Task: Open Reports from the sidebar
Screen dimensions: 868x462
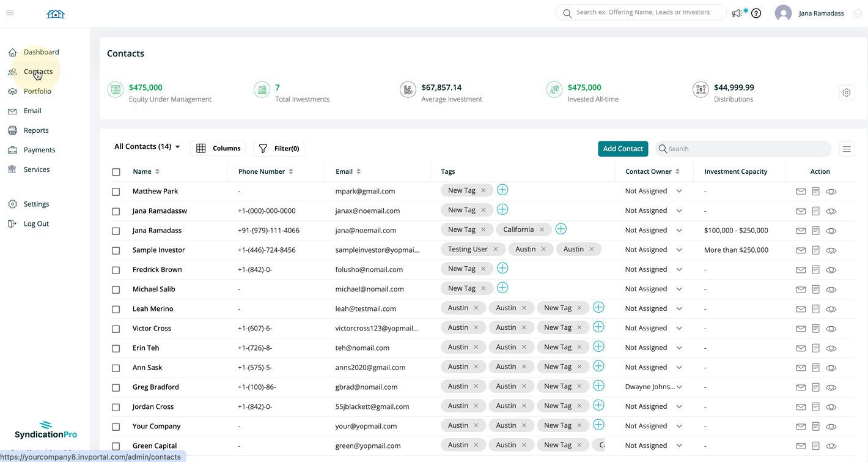Action: pos(36,130)
